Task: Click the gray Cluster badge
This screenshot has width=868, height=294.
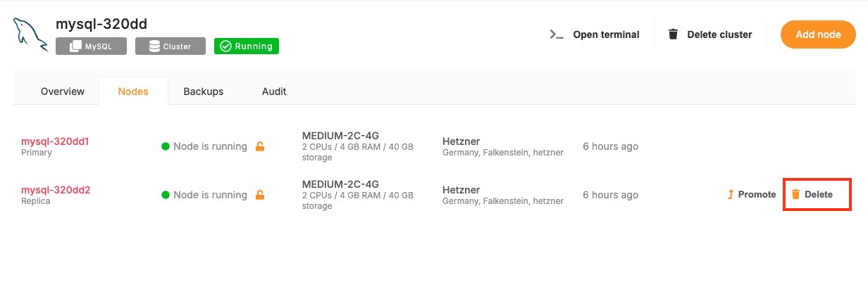Action: pos(170,46)
